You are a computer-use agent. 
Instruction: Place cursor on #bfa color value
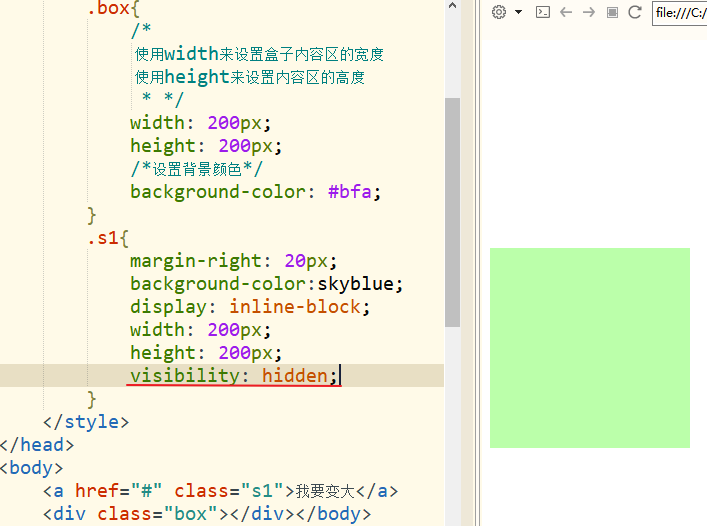(349, 192)
